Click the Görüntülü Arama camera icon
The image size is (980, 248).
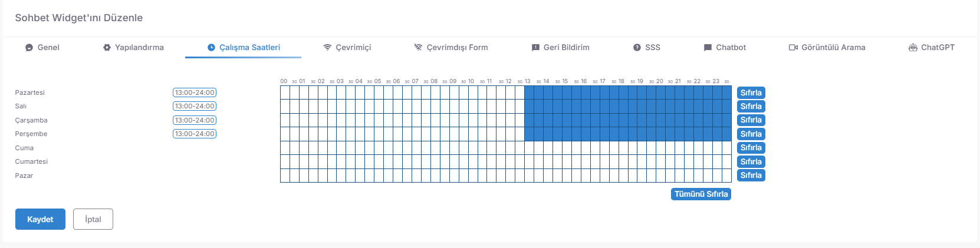pos(793,48)
